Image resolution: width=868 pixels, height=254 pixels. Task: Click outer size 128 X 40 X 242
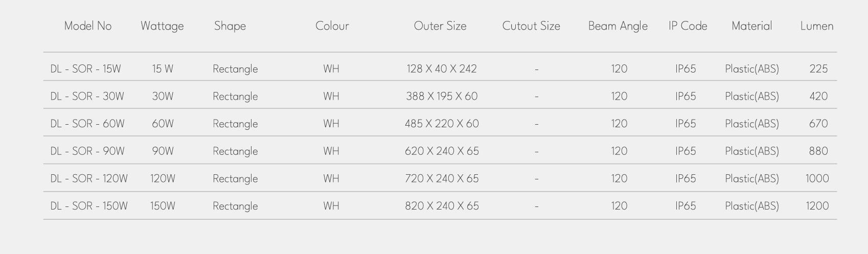click(x=442, y=69)
